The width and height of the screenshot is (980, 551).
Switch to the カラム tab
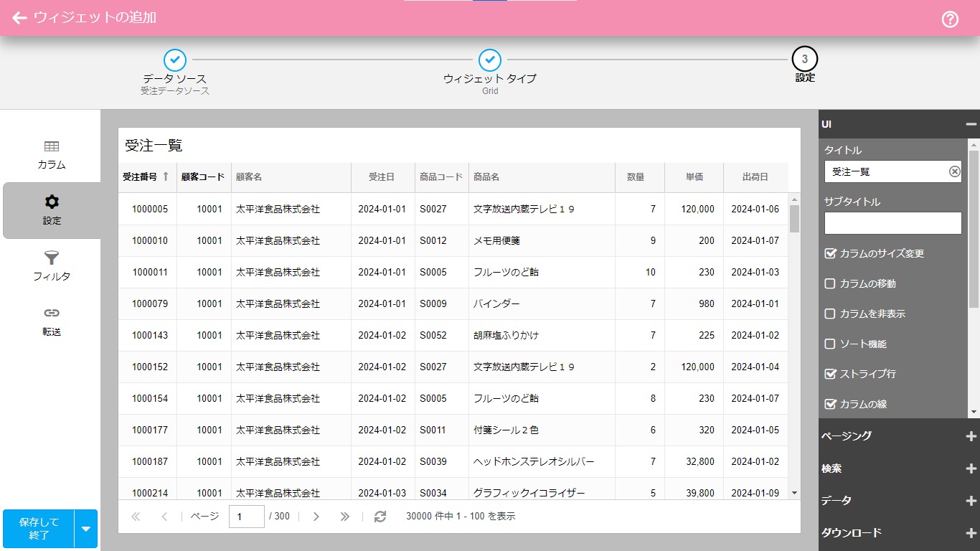(x=52, y=154)
